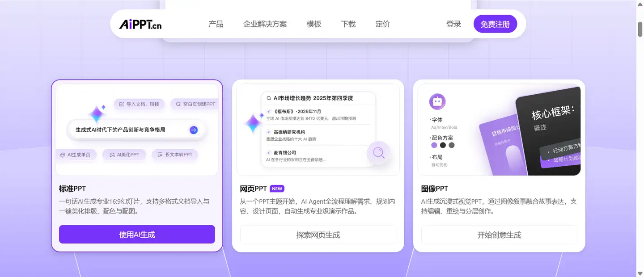Image resolution: width=644 pixels, height=277 pixels.
Task: Select the purple color scheme swatch
Action: tap(434, 145)
